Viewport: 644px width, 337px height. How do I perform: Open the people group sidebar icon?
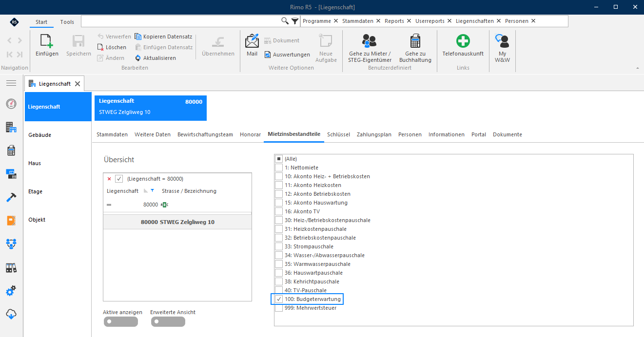[11, 244]
